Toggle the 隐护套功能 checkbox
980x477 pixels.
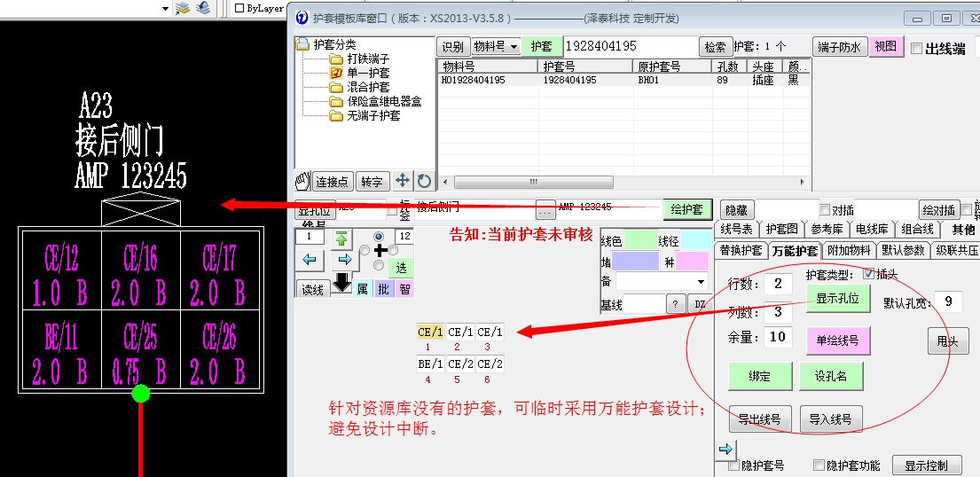(819, 465)
